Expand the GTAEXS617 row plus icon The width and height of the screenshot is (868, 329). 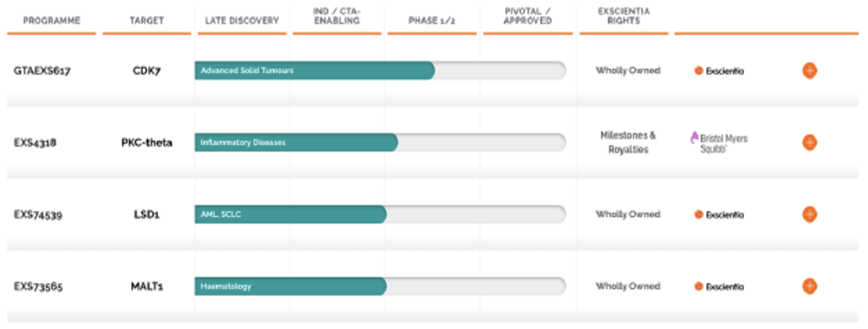click(809, 71)
